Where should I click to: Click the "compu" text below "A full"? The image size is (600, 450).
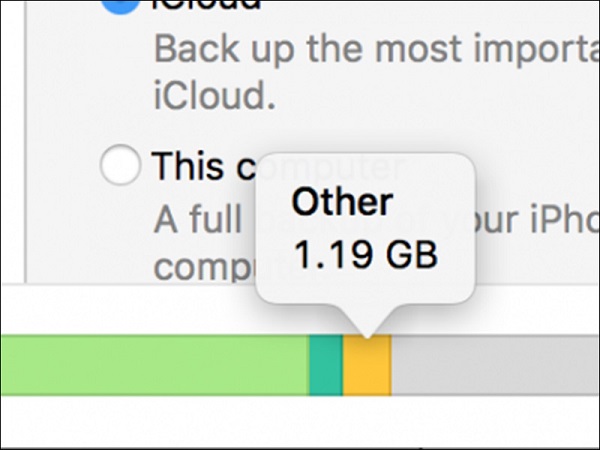[x=200, y=268]
